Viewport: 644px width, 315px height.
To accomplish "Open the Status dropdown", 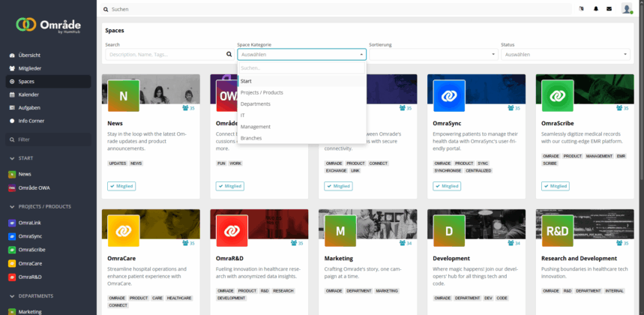I will click(565, 54).
